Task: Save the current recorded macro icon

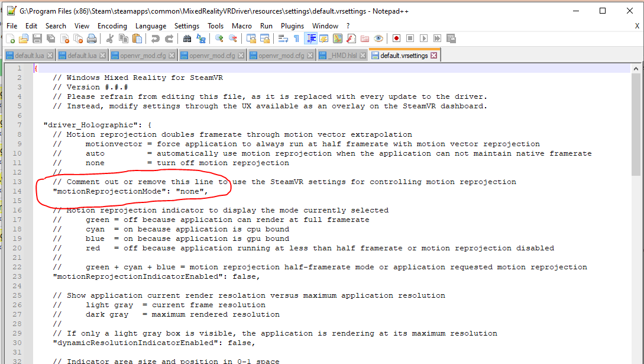Action: (x=451, y=38)
